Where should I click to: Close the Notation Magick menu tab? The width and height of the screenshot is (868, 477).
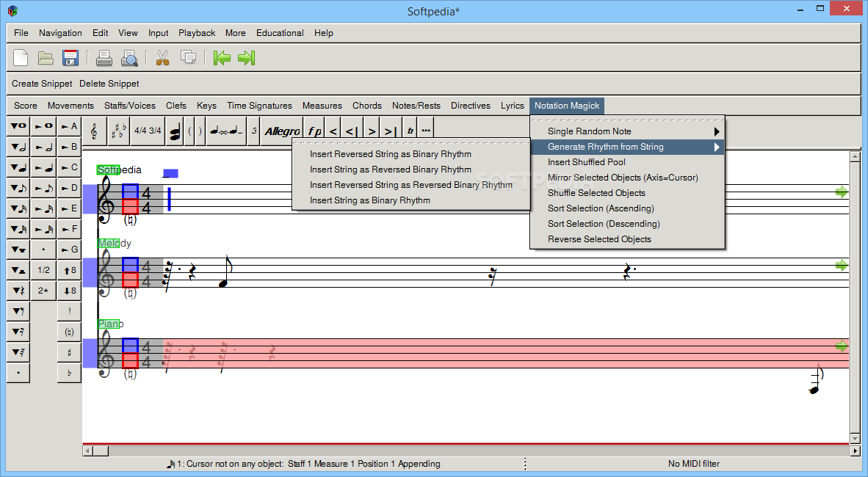point(567,106)
